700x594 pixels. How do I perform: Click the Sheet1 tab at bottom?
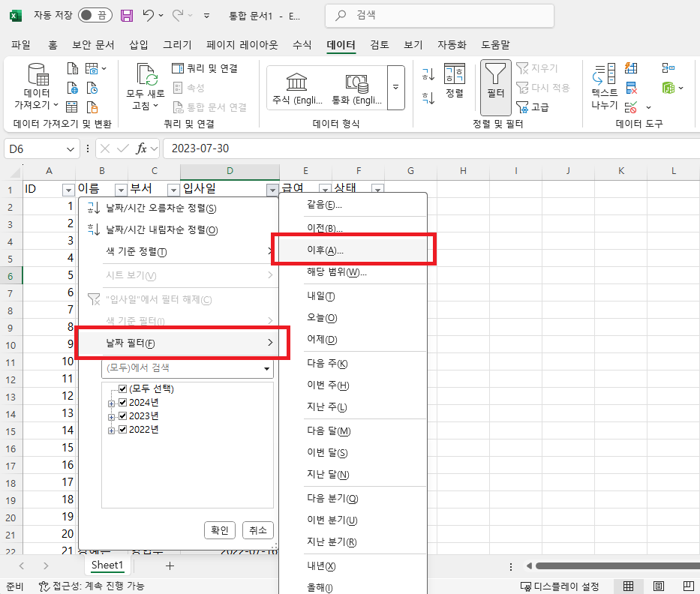point(107,565)
